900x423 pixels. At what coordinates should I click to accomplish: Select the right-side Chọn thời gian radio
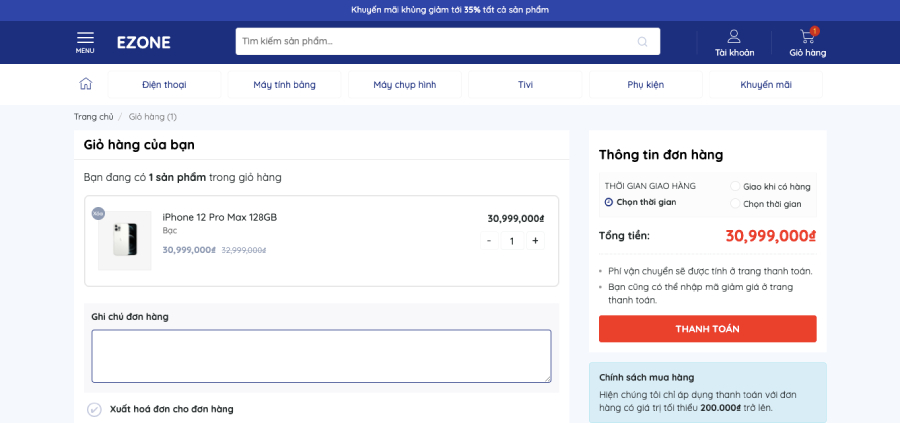735,203
